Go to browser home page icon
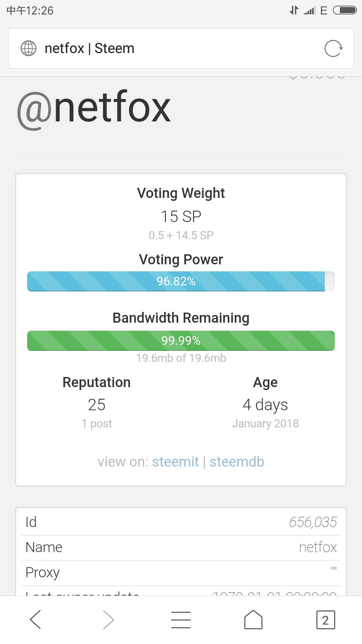The height and width of the screenshot is (644, 362). pyautogui.click(x=253, y=619)
